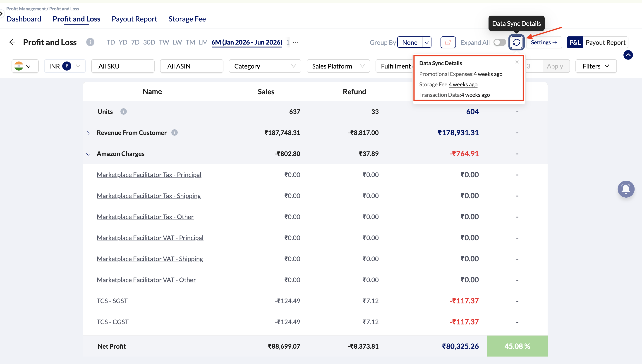Click the info icon beside Units
Screen dimensions: 642x364
click(123, 111)
